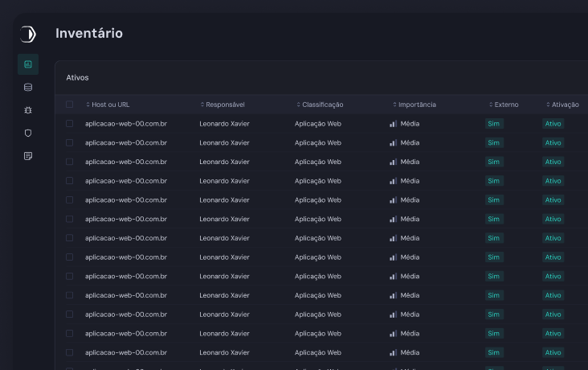Click importance bars icon in first row
588x370 pixels.
[x=393, y=124]
